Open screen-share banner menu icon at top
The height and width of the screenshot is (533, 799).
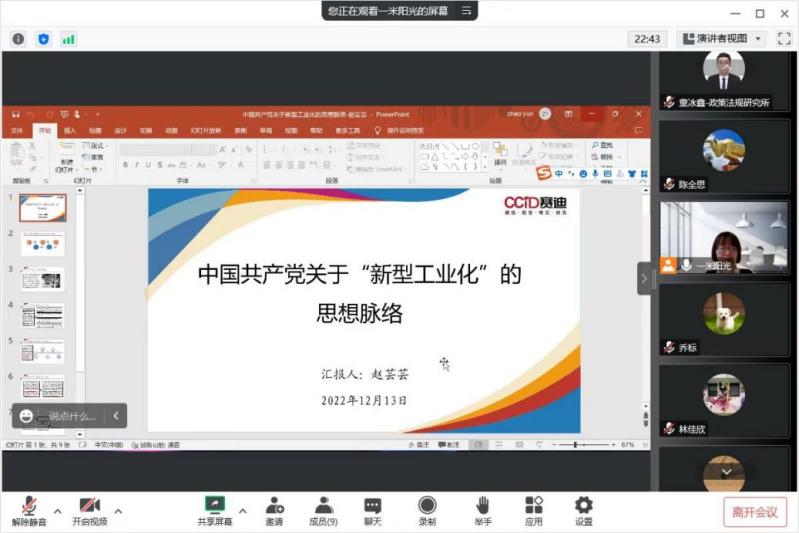[x=465, y=11]
